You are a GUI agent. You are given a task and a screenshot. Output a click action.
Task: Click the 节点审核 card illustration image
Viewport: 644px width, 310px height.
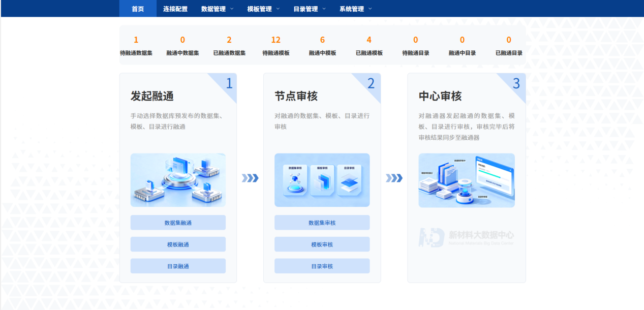(322, 180)
